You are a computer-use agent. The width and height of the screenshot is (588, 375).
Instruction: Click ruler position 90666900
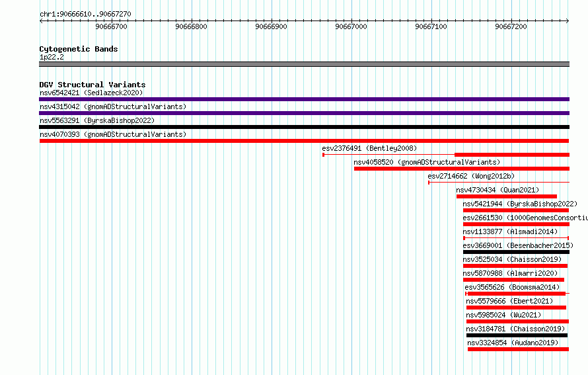[271, 26]
